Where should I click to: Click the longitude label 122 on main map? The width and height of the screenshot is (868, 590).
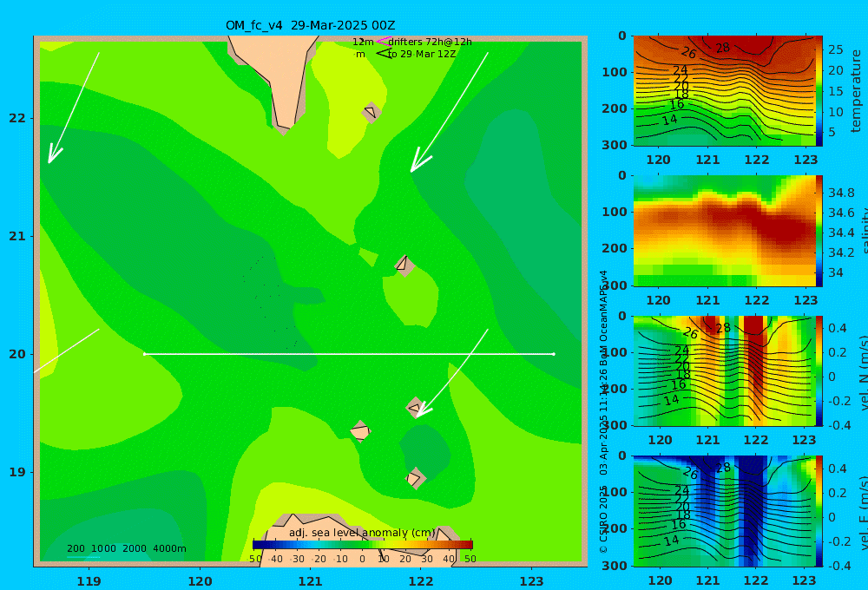[421, 581]
